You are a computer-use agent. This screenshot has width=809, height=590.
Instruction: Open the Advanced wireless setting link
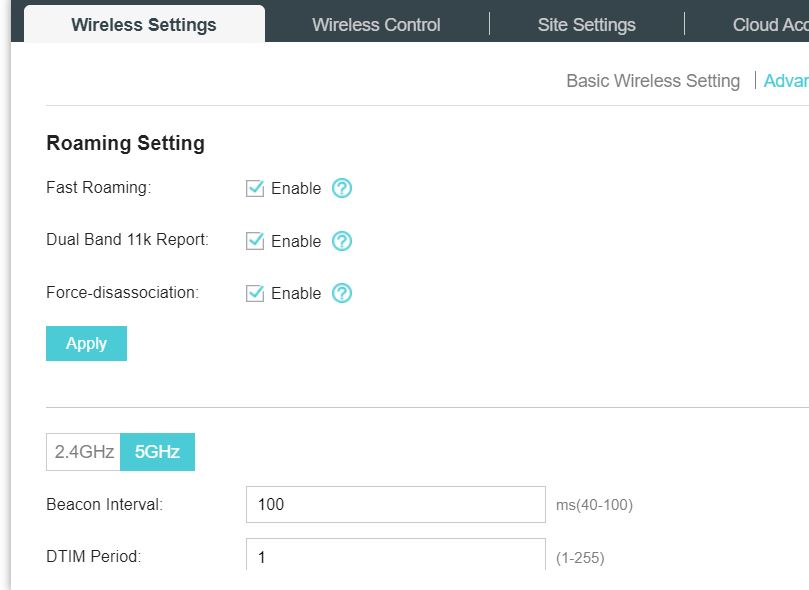coord(786,81)
